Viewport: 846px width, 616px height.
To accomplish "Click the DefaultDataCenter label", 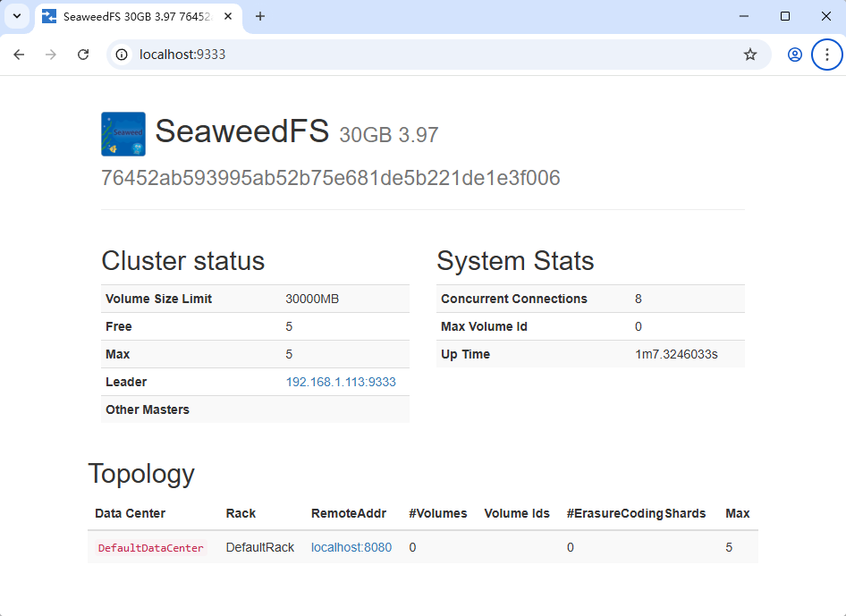I will (x=151, y=548).
